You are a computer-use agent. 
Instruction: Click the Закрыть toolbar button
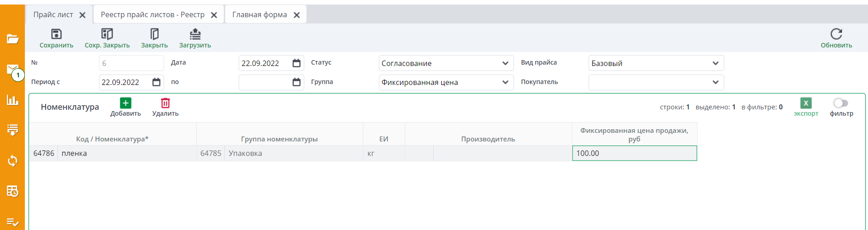(x=154, y=34)
